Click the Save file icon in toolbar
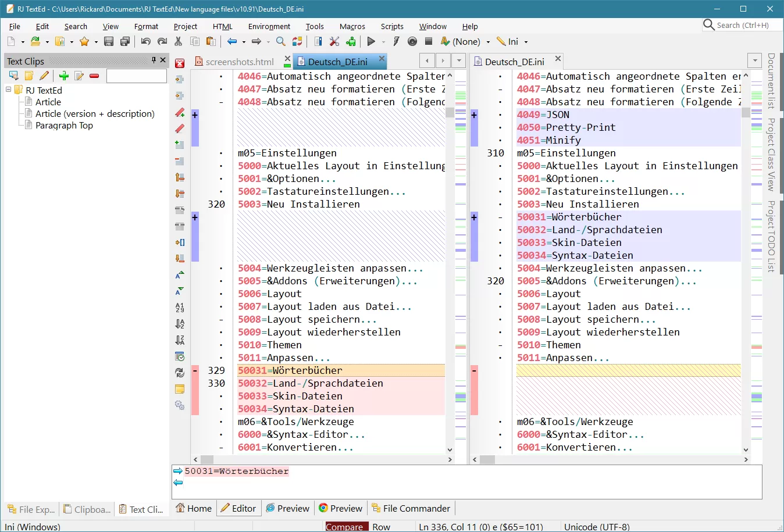784x532 pixels. point(109,41)
